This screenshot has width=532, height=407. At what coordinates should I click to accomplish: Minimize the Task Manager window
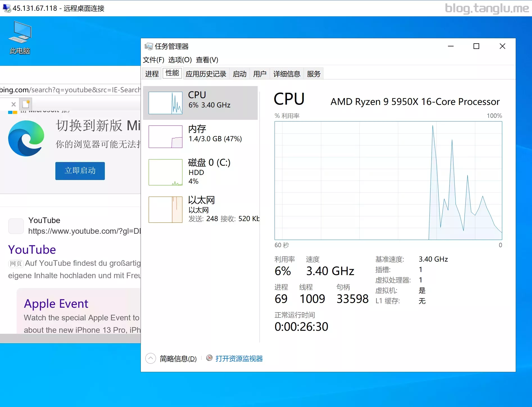pos(451,46)
